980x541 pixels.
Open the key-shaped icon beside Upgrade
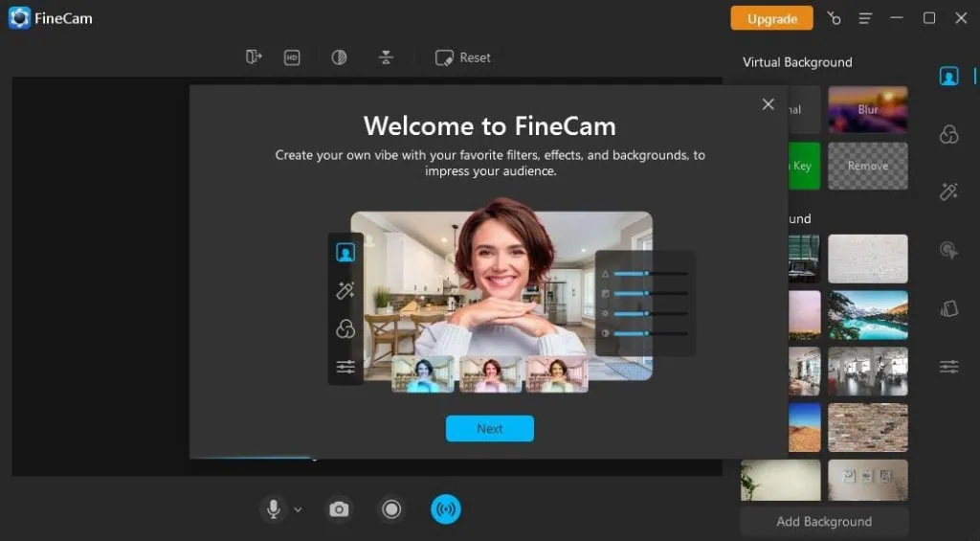pyautogui.click(x=834, y=18)
